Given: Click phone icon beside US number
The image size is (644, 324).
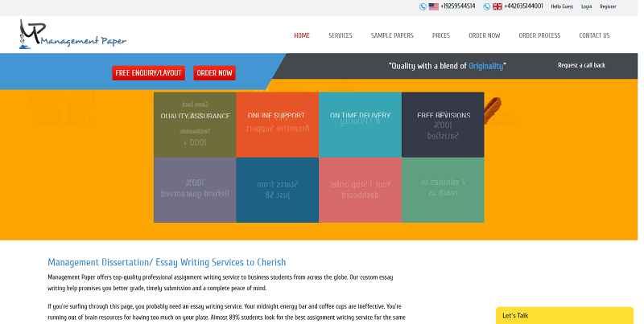Looking at the screenshot, I should click(x=423, y=6).
